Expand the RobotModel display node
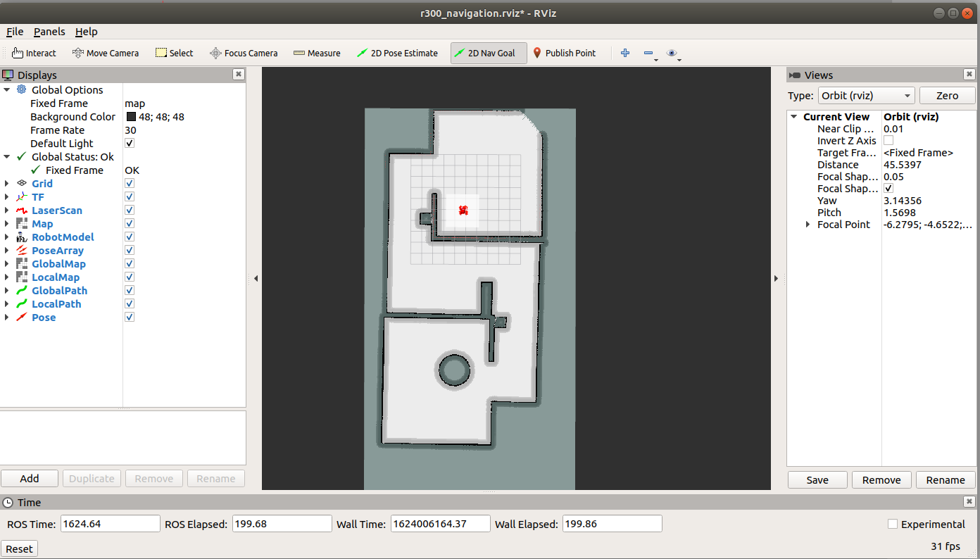Screen dimensions: 980x559 pyautogui.click(x=7, y=237)
